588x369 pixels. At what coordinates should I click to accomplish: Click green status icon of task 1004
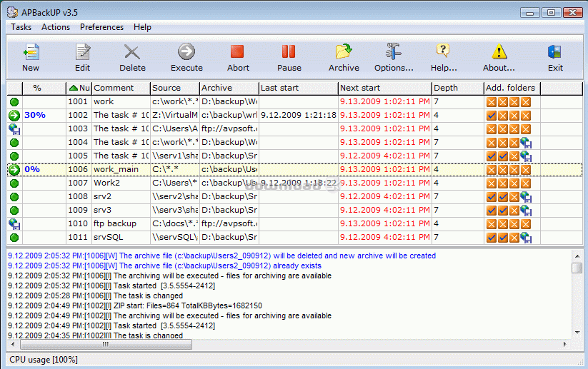[14, 143]
